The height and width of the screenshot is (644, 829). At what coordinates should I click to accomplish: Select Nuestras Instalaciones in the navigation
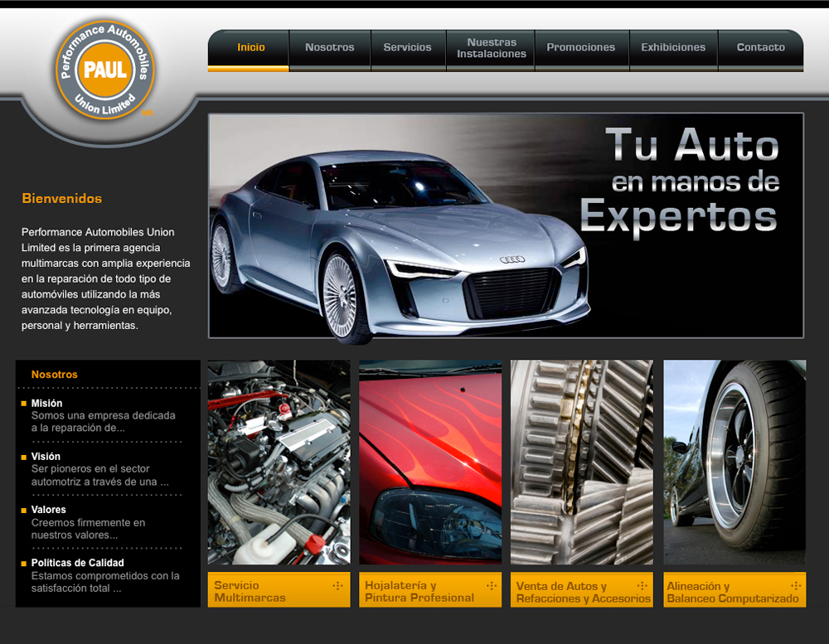(x=491, y=51)
